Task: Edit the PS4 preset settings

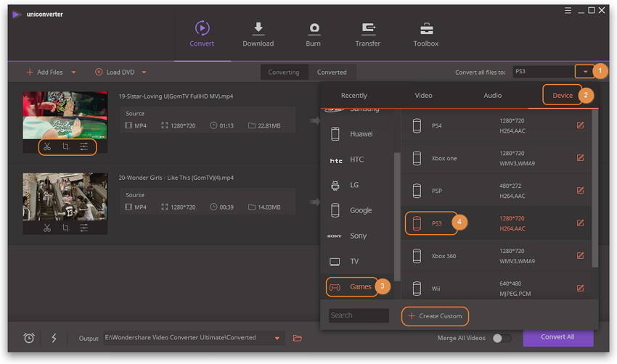Action: click(x=580, y=125)
